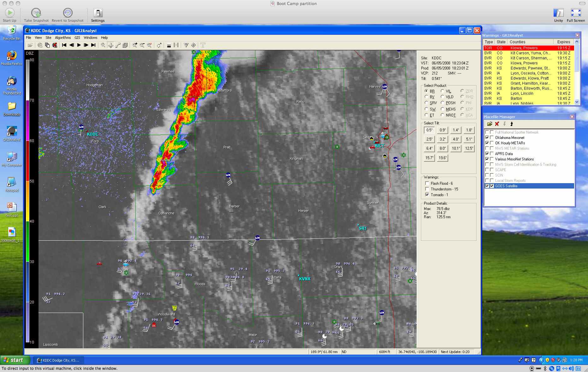Click red X remove placefile icon
Screen dimensions: 588x372
coord(497,124)
